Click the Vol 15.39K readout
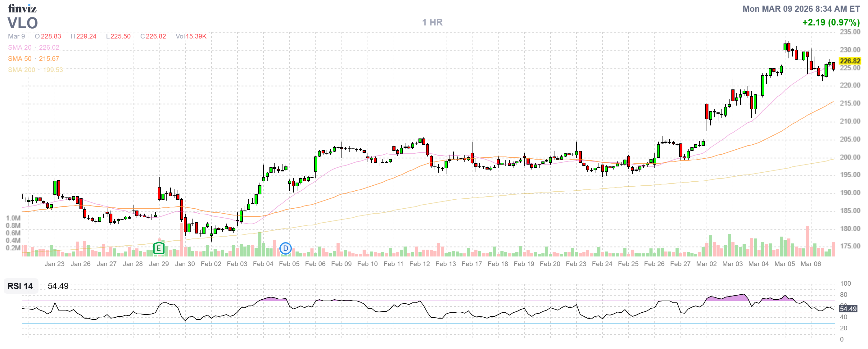Screen dimensions: 868x349 (191, 36)
